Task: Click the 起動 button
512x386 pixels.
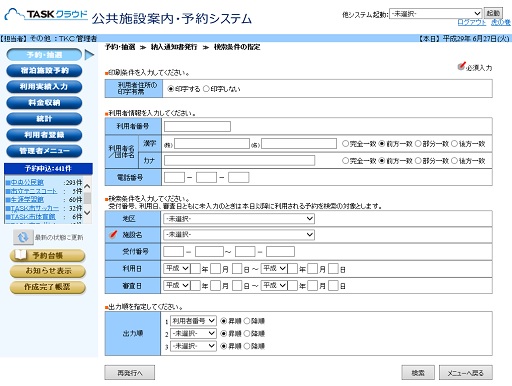Action: click(x=493, y=13)
